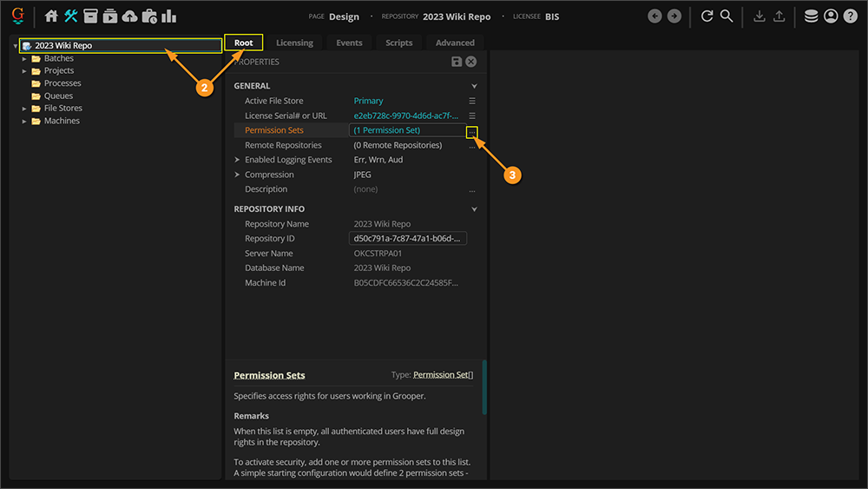The image size is (868, 489).
Task: Click the Permission Sets ellipsis button
Action: (471, 131)
